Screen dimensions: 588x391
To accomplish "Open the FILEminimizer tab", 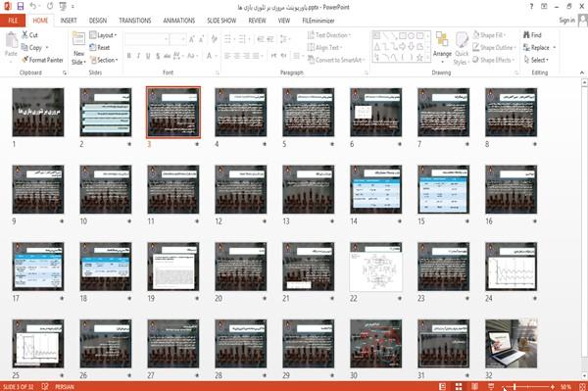I will 318,21.
